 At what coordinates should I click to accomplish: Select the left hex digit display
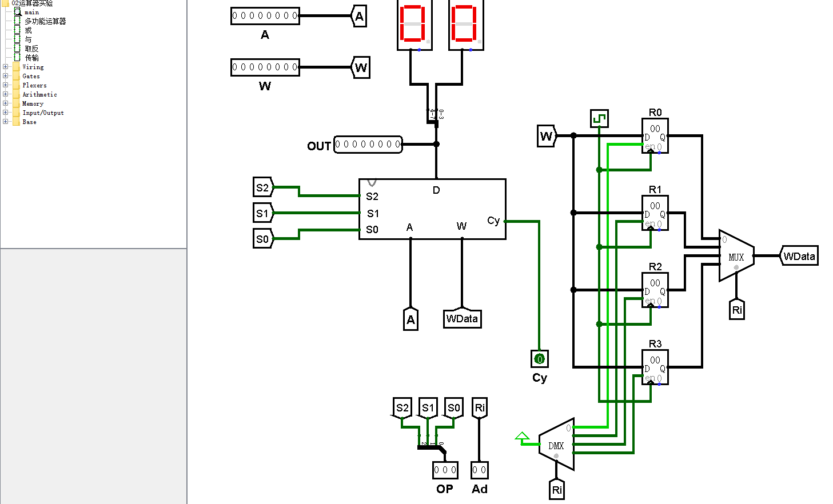pos(414,24)
